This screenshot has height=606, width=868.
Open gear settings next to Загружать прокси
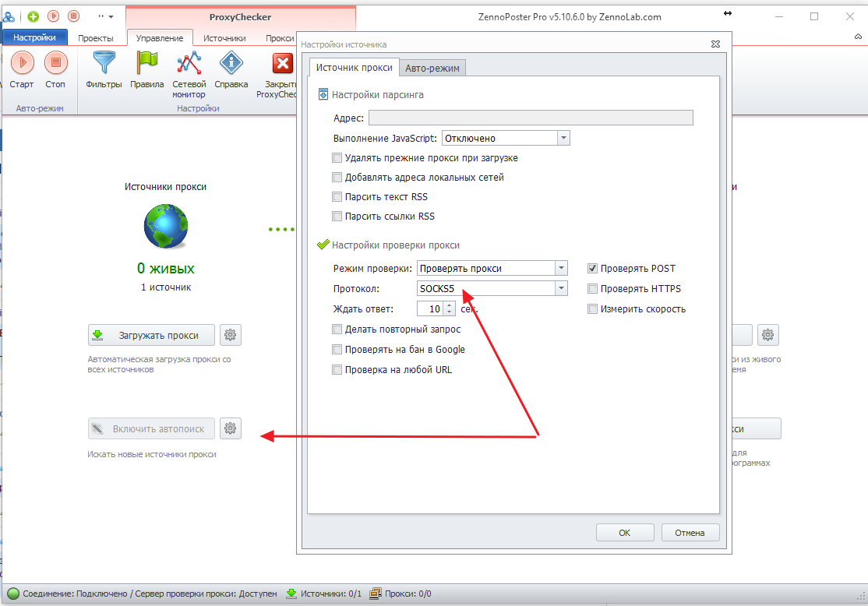point(231,335)
